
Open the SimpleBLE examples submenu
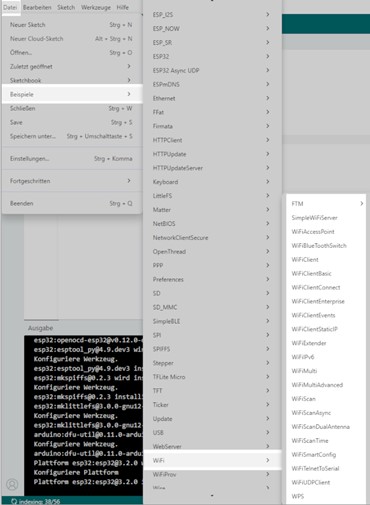coord(212,321)
